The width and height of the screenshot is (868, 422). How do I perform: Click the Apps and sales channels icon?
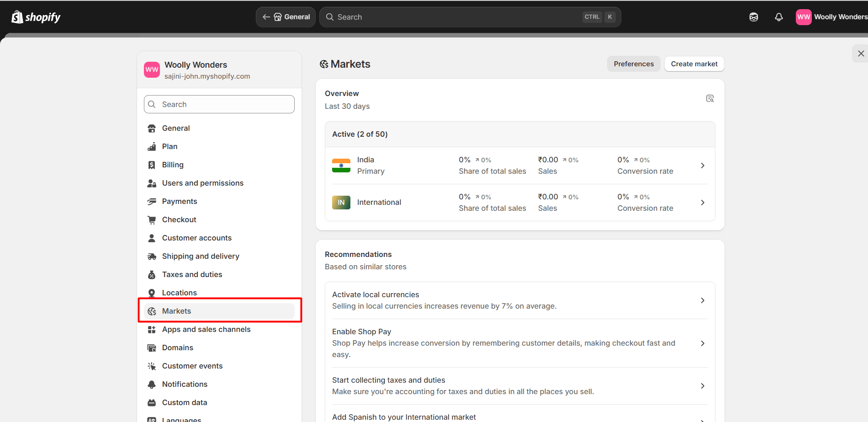pos(152,330)
